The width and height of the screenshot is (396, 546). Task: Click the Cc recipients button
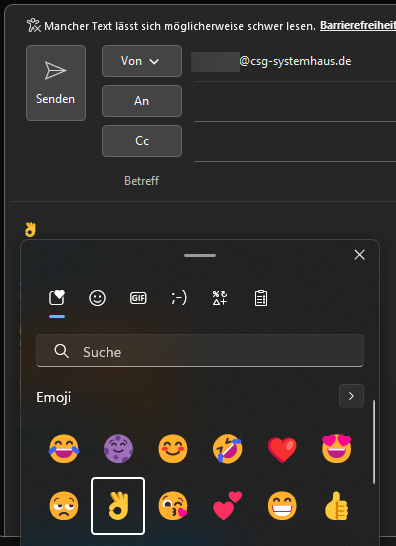(x=142, y=141)
